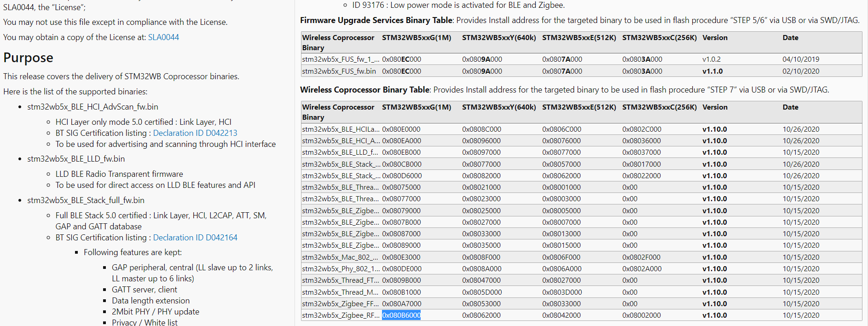Click stm32wb5x_Mac_802 binary name cell
This screenshot has width=868, height=326.
tap(341, 257)
